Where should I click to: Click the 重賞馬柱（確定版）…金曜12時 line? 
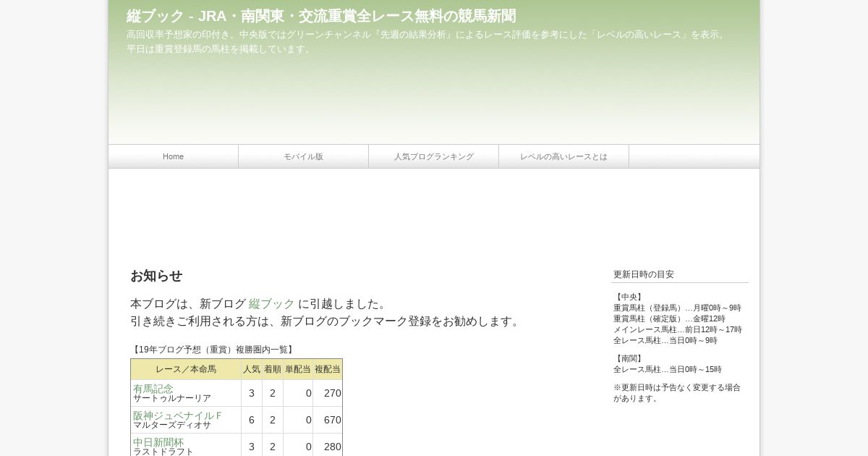coord(669,318)
